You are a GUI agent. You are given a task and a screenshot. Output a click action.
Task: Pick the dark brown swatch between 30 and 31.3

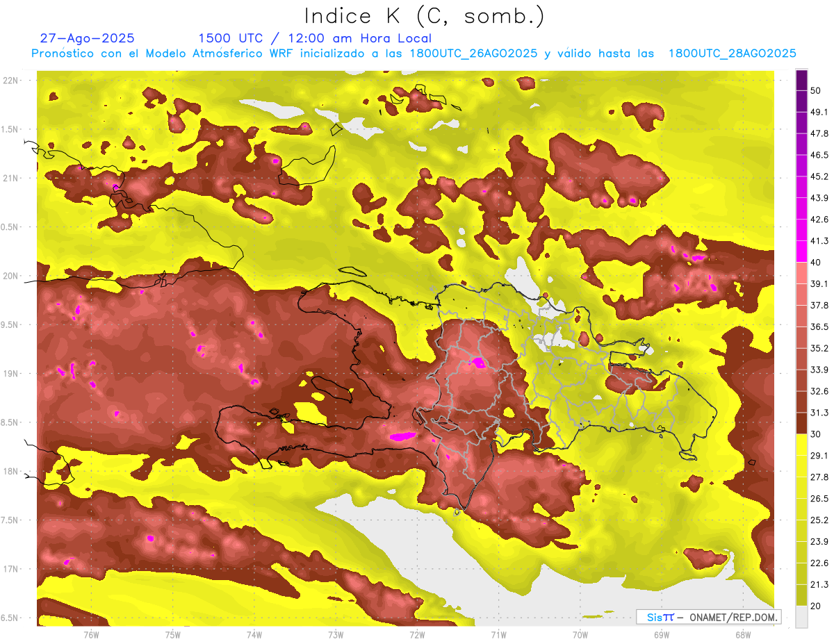coord(801,423)
